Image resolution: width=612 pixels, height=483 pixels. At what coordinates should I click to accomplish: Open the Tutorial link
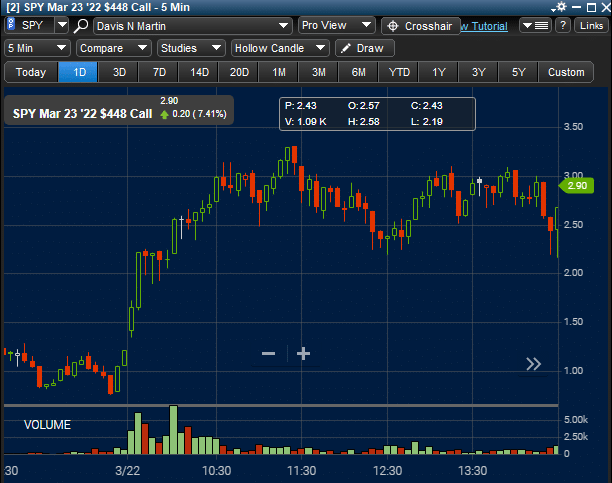click(484, 27)
